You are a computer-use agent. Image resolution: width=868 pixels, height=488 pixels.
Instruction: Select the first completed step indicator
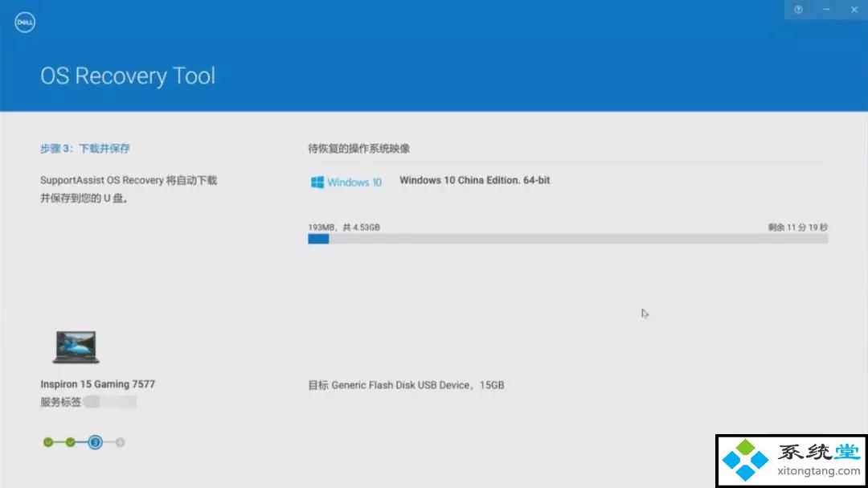tap(48, 442)
